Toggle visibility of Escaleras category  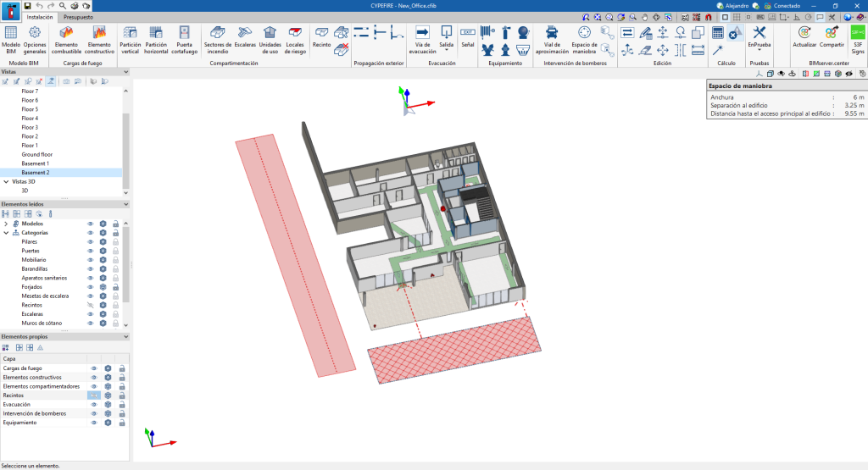point(90,314)
